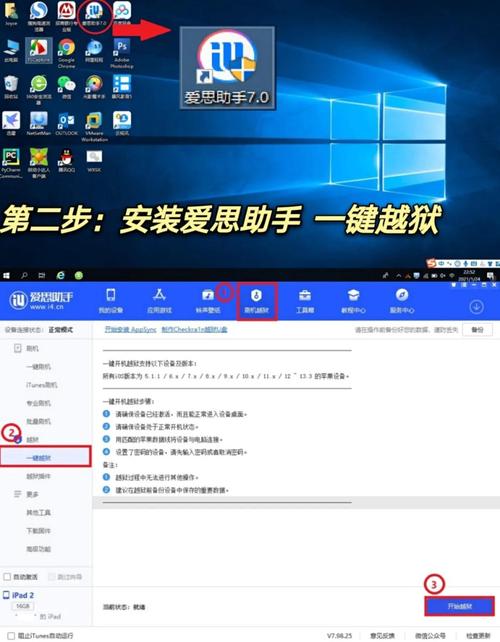Open the Xunlei blue bird shortcut
The height and width of the screenshot is (642, 500).
pos(11,124)
